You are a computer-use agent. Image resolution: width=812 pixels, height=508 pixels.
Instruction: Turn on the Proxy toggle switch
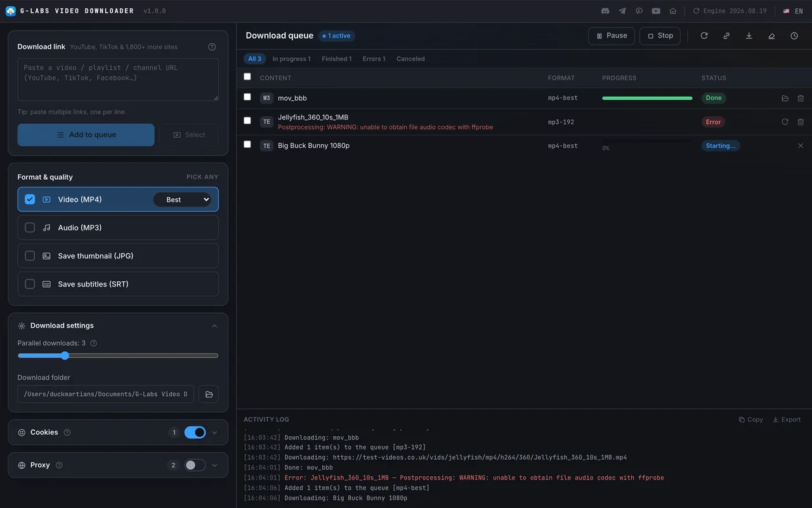click(x=195, y=465)
